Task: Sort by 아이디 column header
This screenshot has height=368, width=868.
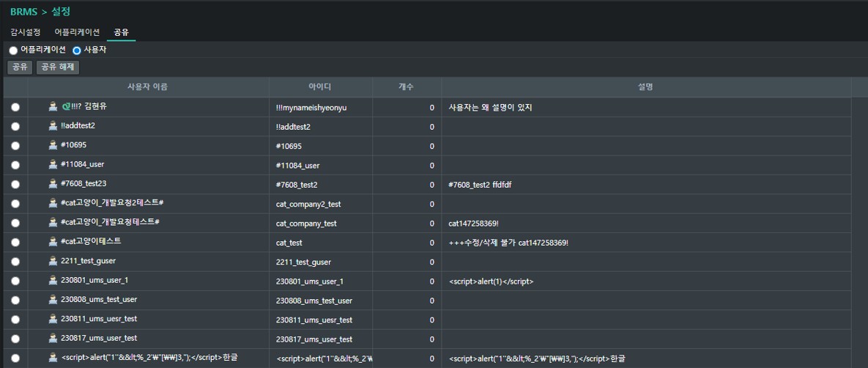Action: 321,87
